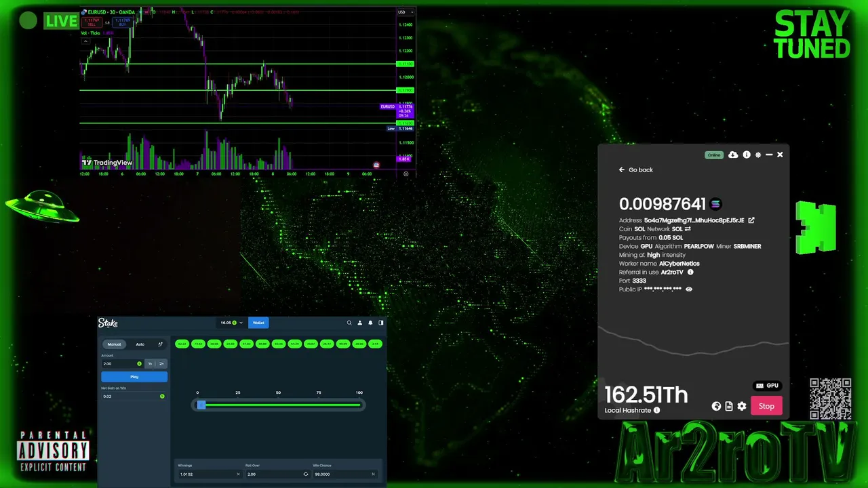
Task: Swap coin network arrows icon
Action: click(688, 229)
